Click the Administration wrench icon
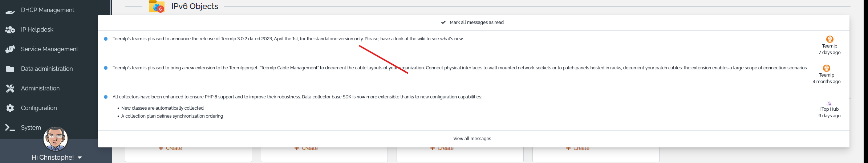868x163 pixels. 10,89
